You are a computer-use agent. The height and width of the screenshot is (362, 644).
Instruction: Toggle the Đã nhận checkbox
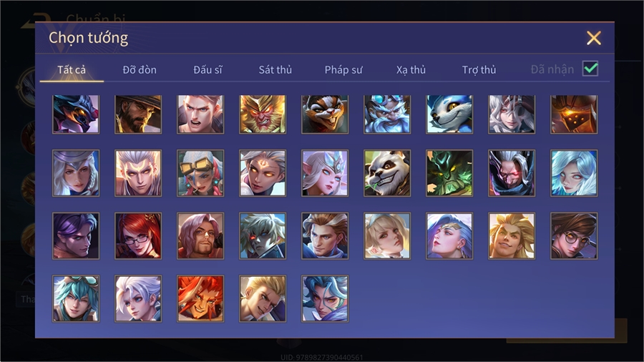[590, 69]
